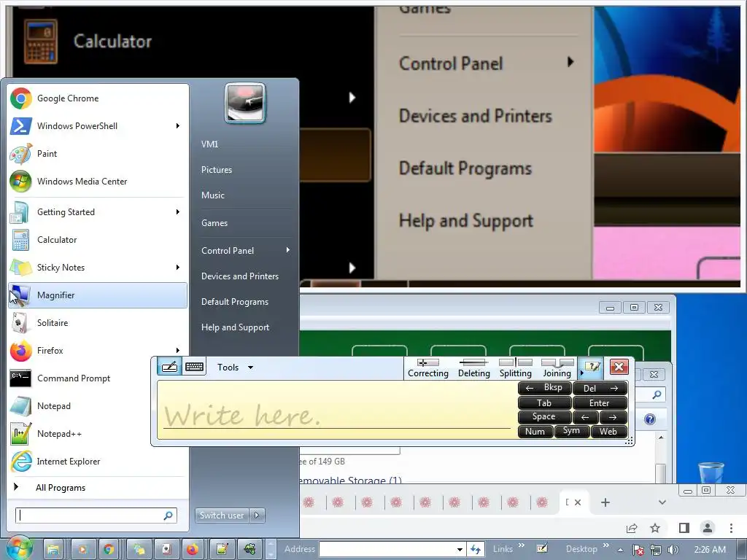This screenshot has width=747, height=560.
Task: Click the Bksp key in Input Panel
Action: (544, 388)
